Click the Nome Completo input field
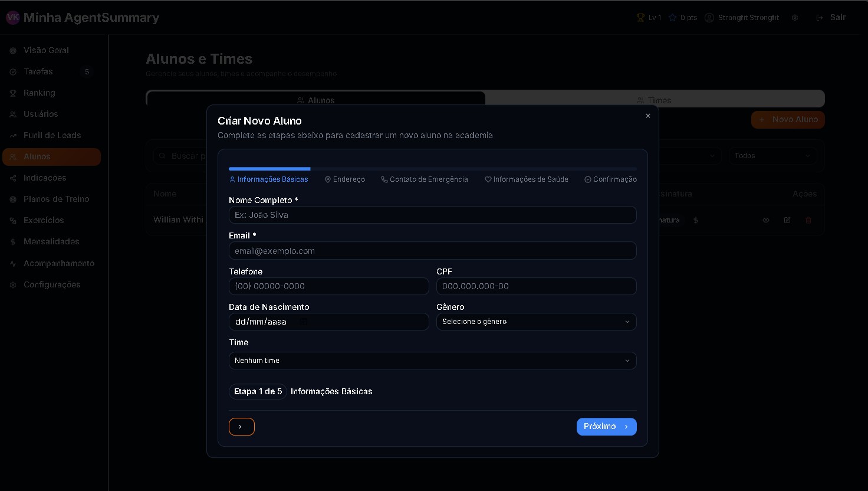868x491 pixels. (432, 215)
